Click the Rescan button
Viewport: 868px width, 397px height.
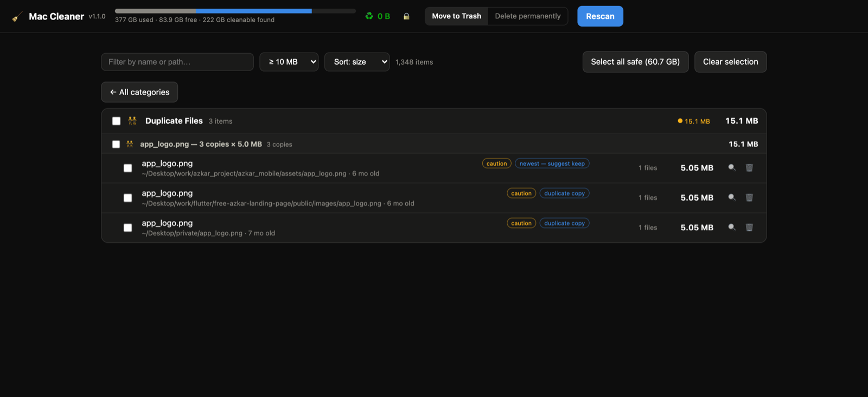point(600,16)
